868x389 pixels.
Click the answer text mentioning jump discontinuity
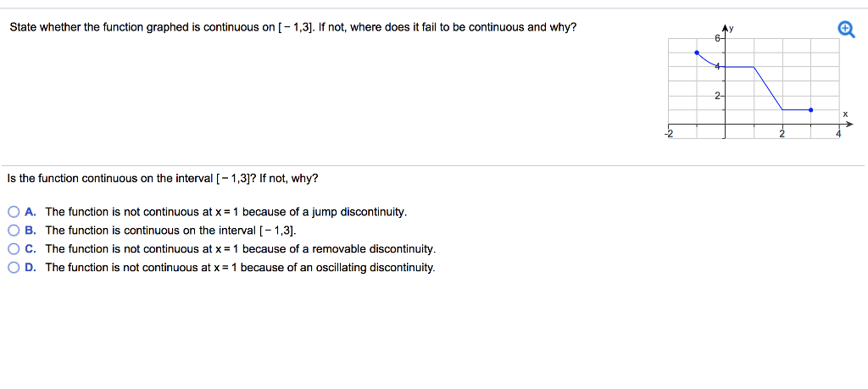click(226, 212)
